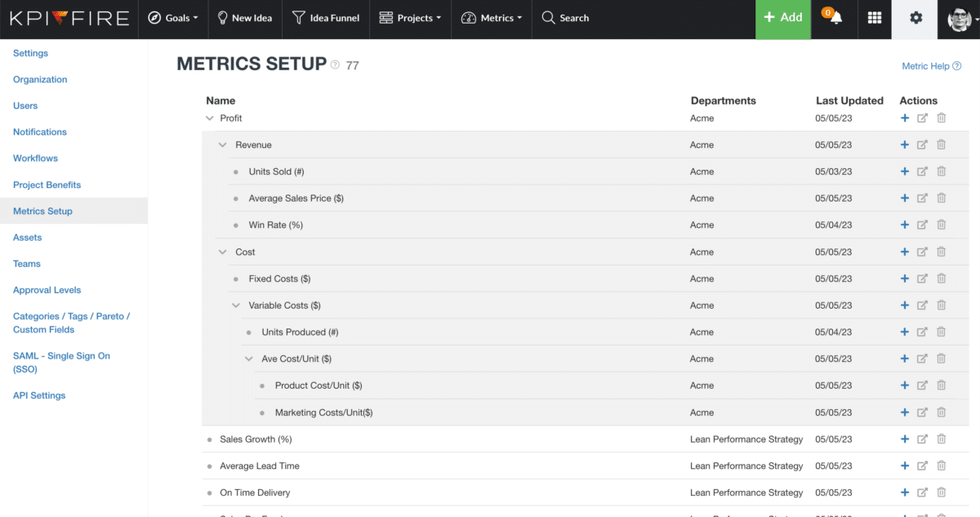Collapse the Variable Costs node
The height and width of the screenshot is (517, 980).
[235, 305]
